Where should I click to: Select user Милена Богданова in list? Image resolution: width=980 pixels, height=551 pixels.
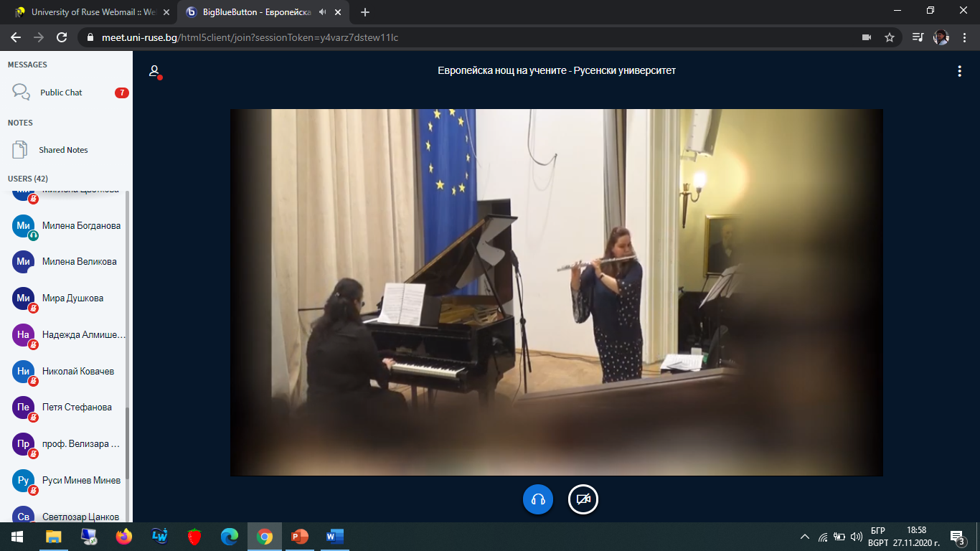coord(81,226)
